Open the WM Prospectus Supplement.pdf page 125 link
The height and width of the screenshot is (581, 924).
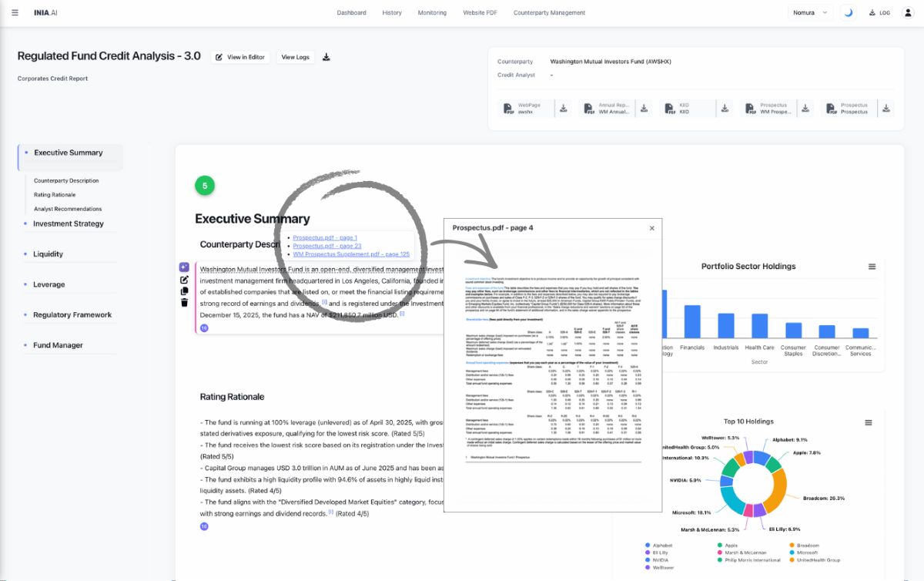tap(351, 254)
